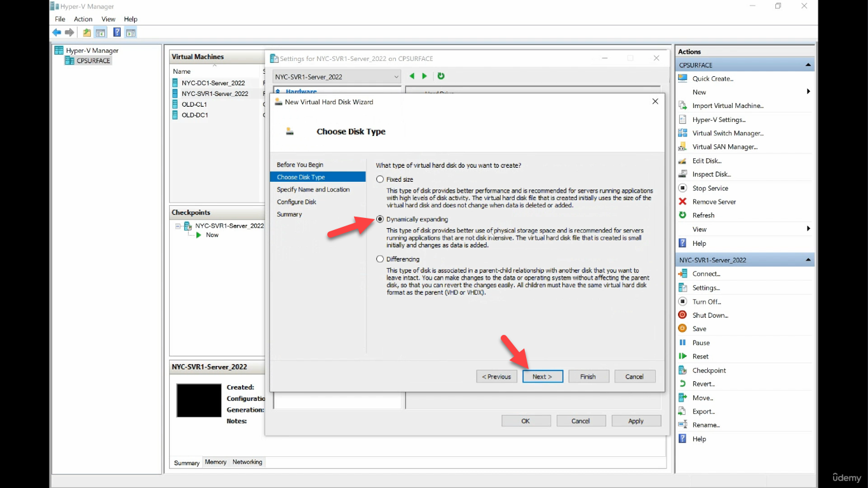Click the Pause icon in Actions
The image size is (868, 488).
pos(682,342)
